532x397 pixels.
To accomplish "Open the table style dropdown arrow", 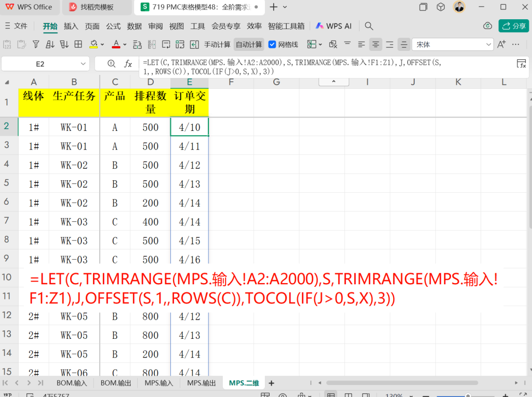I will pyautogui.click(x=320, y=45).
